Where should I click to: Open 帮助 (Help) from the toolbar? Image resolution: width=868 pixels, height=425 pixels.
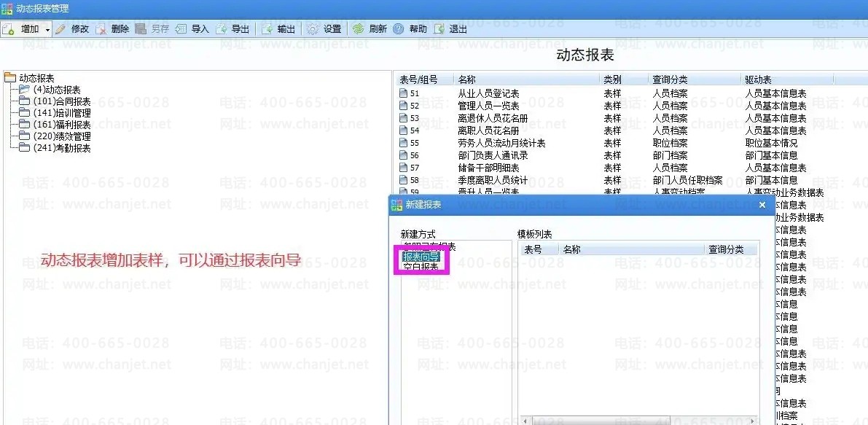click(x=399, y=29)
